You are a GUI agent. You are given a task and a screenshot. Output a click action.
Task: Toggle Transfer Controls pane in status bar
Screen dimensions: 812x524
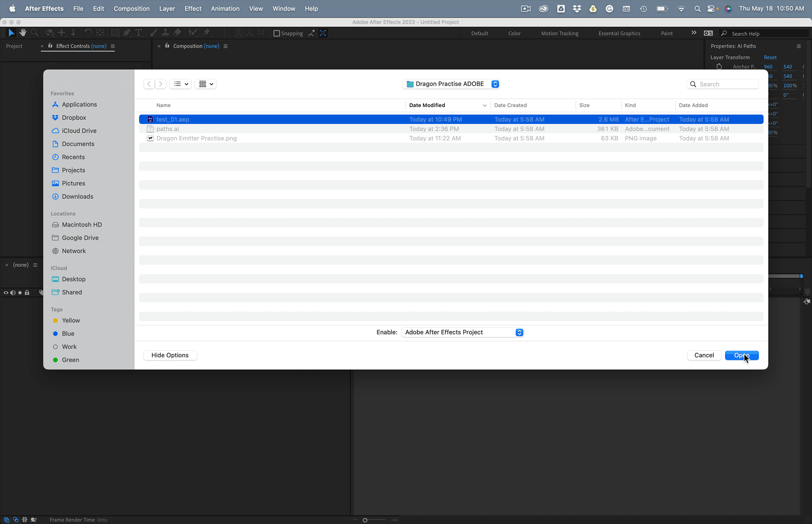(16, 520)
